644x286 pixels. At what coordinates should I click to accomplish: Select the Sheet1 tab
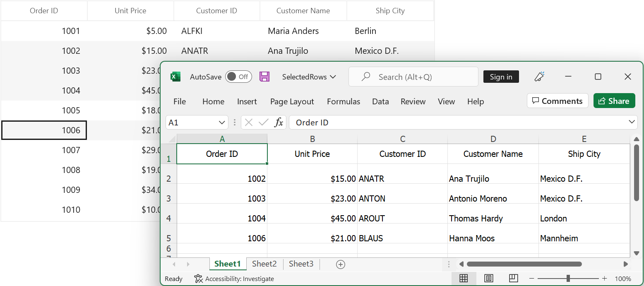coord(228,264)
